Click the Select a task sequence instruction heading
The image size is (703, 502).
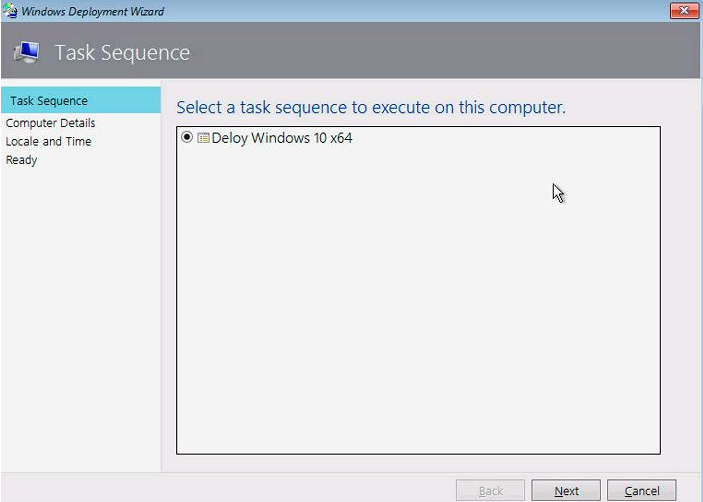(x=371, y=108)
